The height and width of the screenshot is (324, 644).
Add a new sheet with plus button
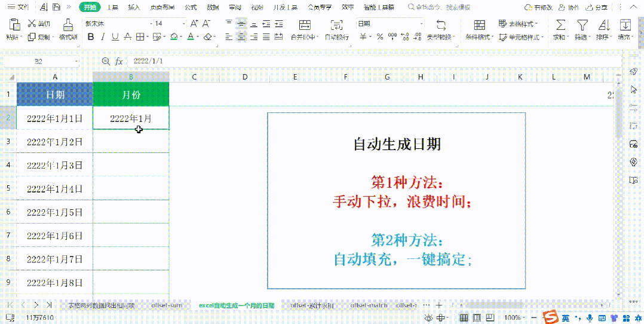tap(438, 305)
